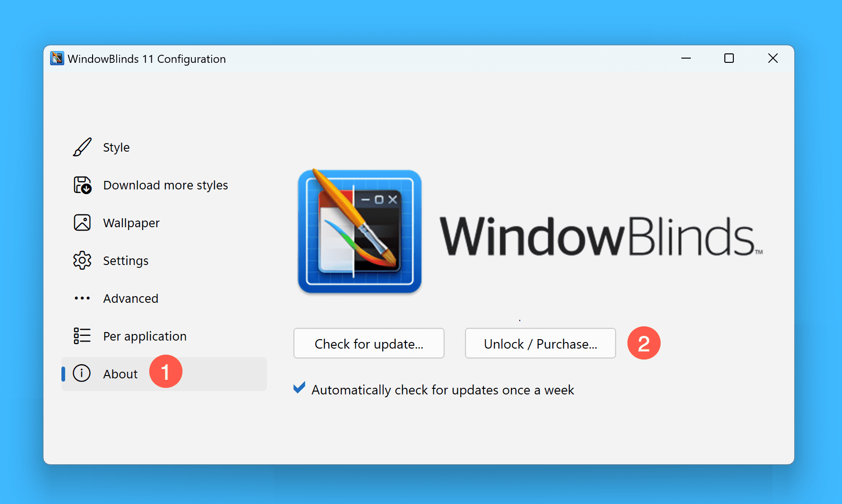Image resolution: width=842 pixels, height=504 pixels.
Task: Click the Unlock / Purchase button
Action: pos(541,343)
